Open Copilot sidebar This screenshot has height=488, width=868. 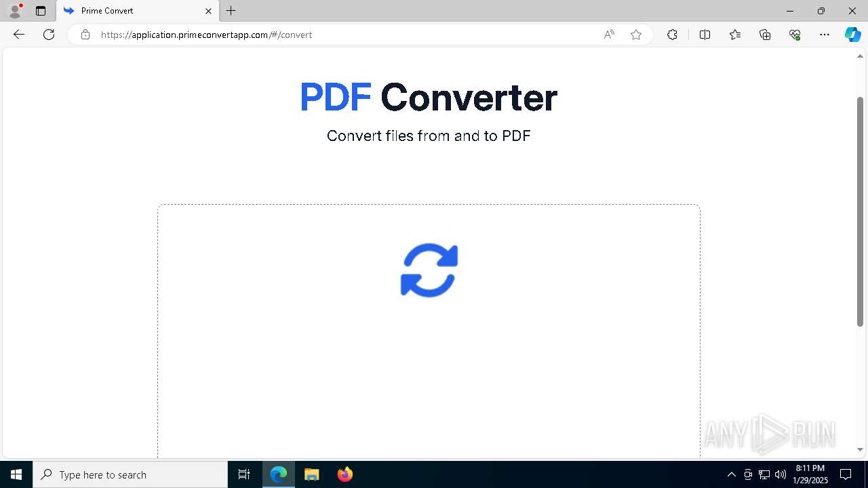[x=852, y=35]
